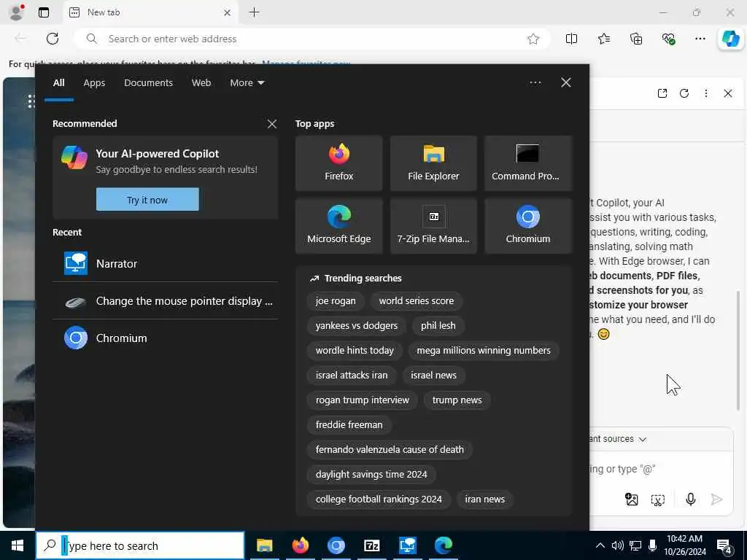
Task: Click Copilot logo in Recommended card
Action: [74, 157]
